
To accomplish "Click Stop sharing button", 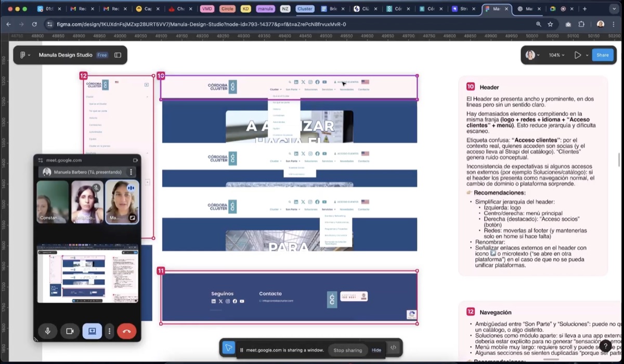I will pos(347,350).
